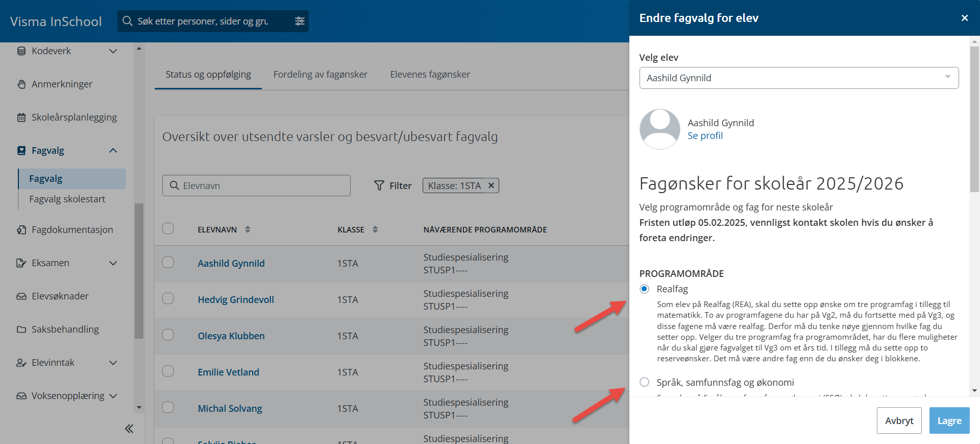The image size is (980, 444).
Task: Open Saksbehandling in the sidebar
Action: click(65, 330)
